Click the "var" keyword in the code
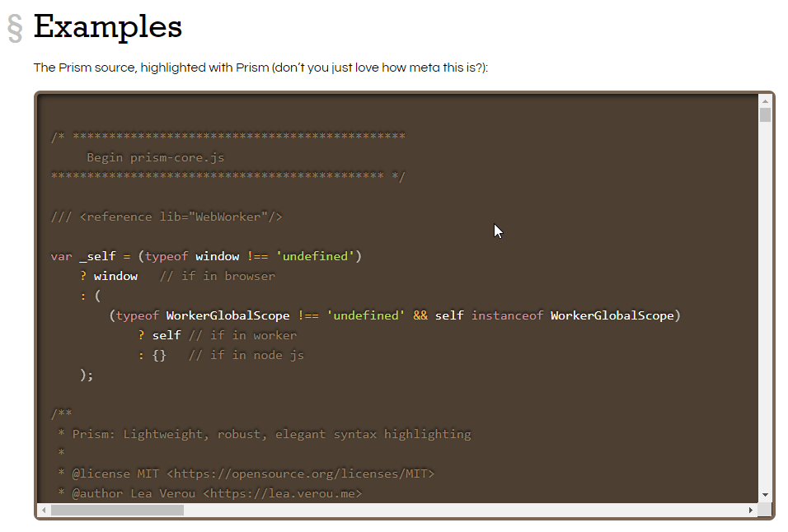Screen dimensions: 788x532 [x=61, y=256]
